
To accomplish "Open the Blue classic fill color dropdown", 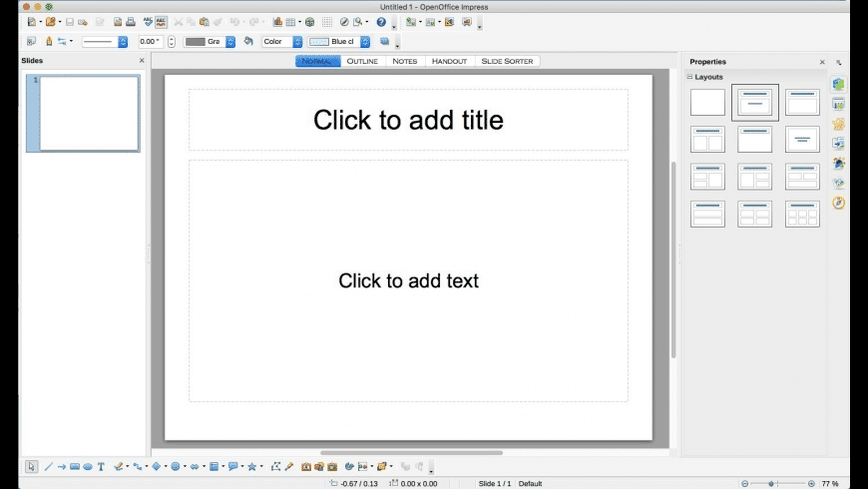I will tap(365, 42).
